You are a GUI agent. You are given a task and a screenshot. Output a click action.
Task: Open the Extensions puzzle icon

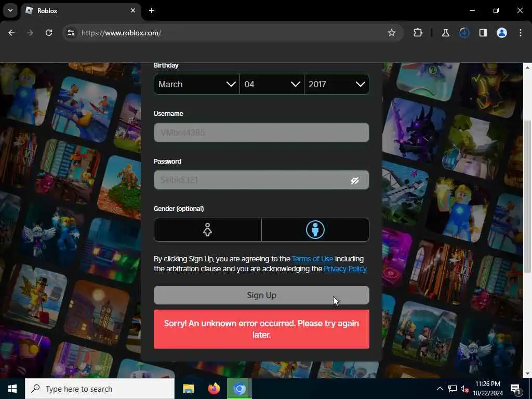(x=418, y=33)
